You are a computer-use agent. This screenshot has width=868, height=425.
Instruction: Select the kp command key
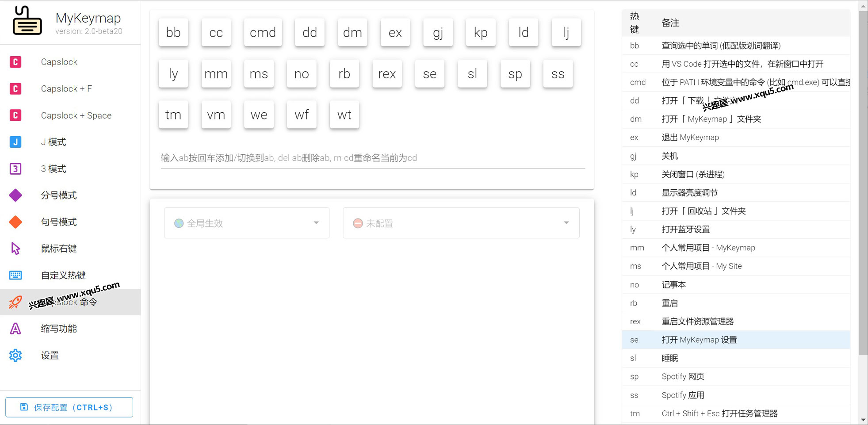(481, 32)
